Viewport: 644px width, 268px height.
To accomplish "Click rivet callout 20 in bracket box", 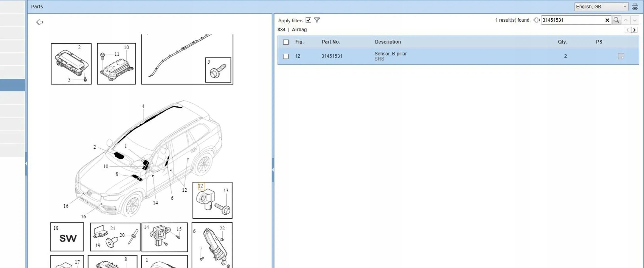I will tap(122, 235).
